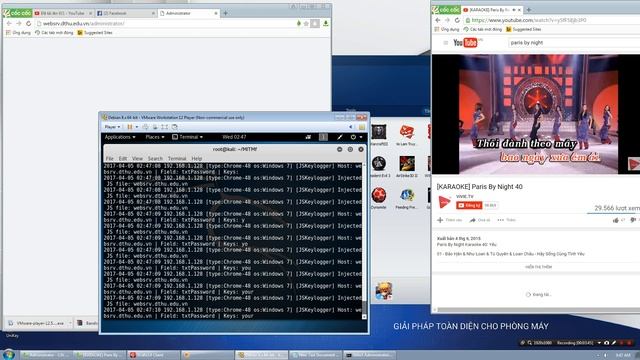This screenshot has width=640, height=360.
Task: Expand the VMware-player download item arrow
Action: [x=70, y=323]
